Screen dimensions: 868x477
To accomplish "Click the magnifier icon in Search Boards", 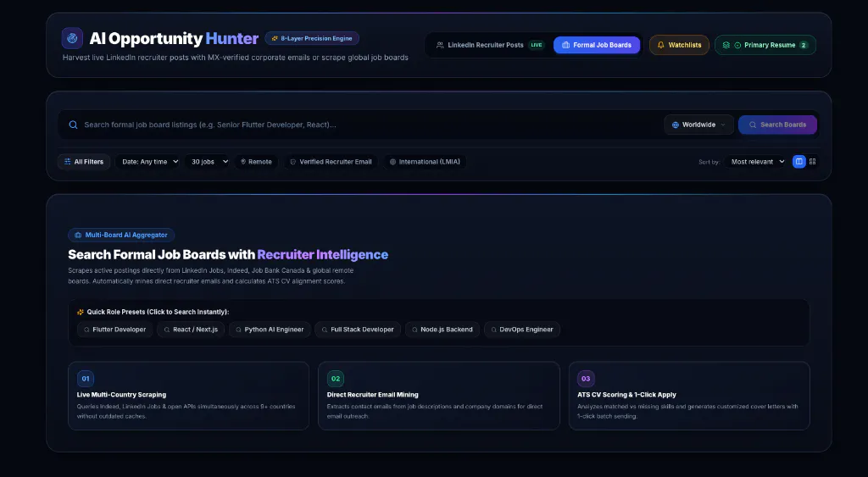I will click(x=753, y=125).
